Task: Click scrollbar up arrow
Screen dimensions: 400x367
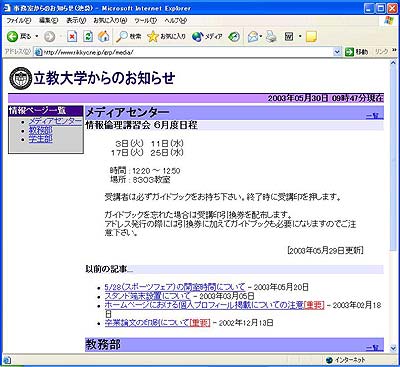Action: (393, 63)
